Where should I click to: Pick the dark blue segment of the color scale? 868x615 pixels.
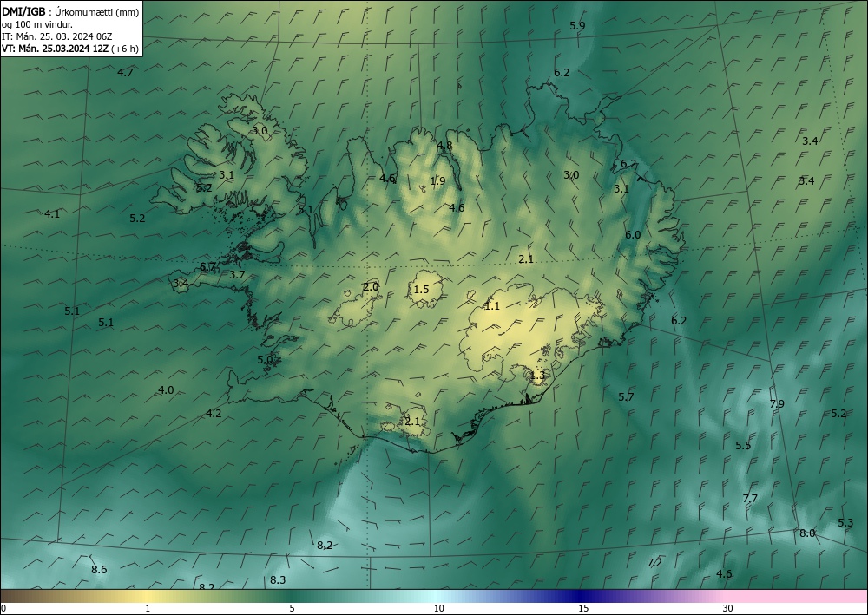582,596
